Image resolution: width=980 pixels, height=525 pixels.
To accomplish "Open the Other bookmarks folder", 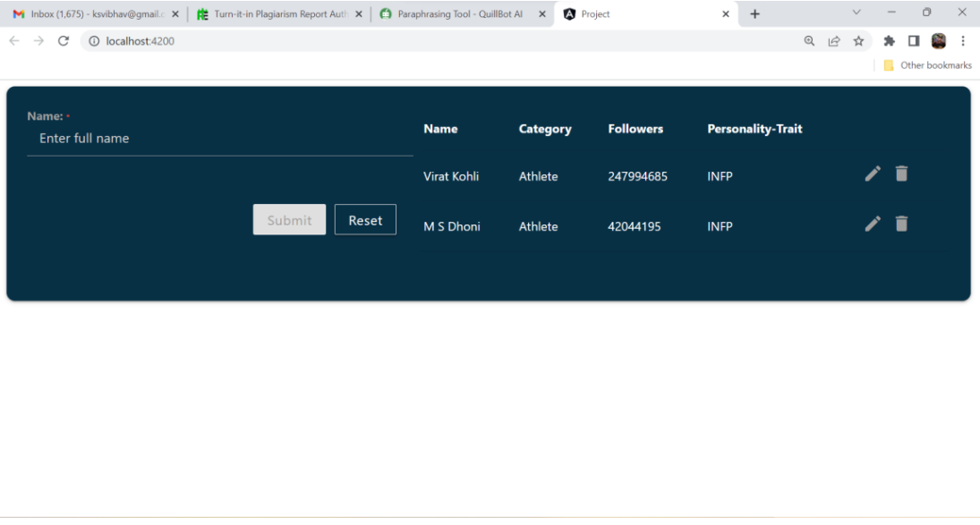I will (927, 65).
